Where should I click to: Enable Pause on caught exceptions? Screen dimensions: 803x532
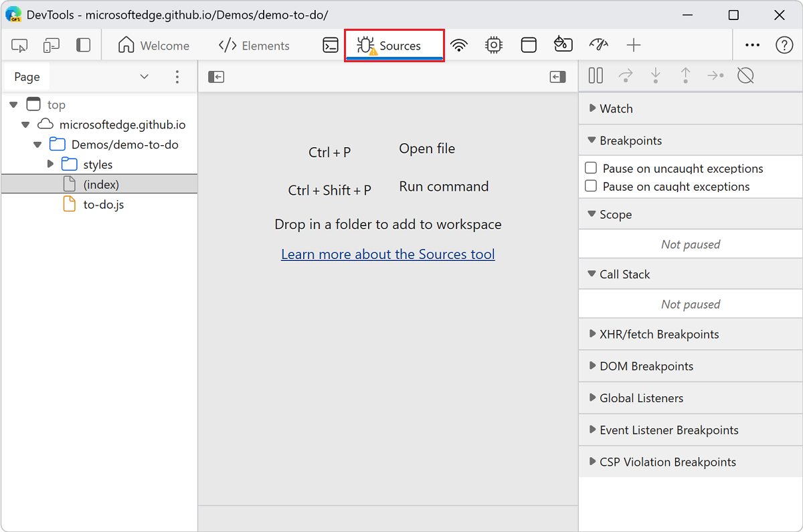click(x=591, y=187)
